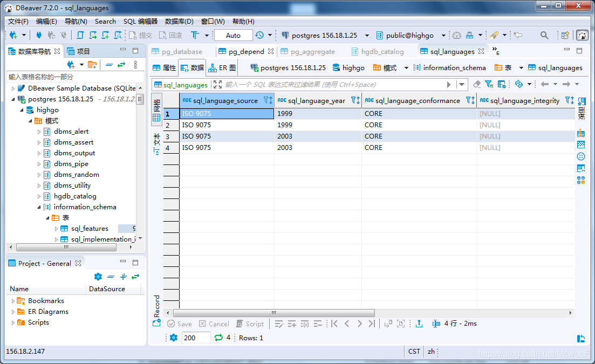Click the data grid horizontal scrollbar
Viewport: 595px width, 364px height.
273,313
